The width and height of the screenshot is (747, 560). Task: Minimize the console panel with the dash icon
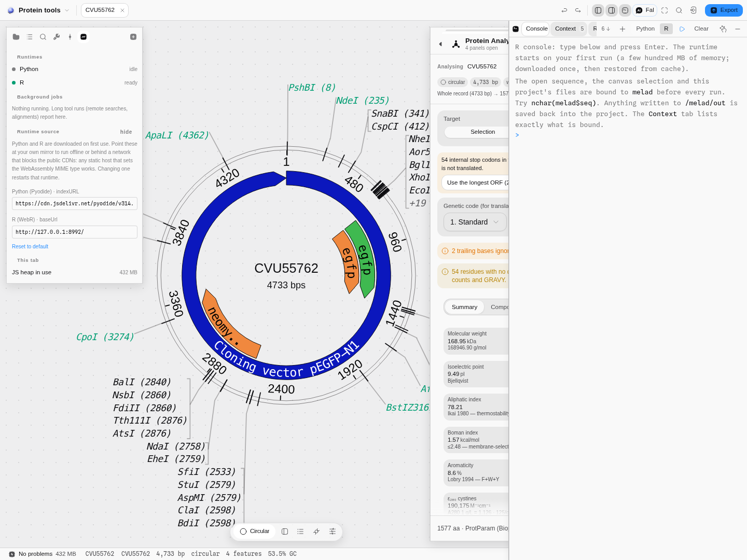pyautogui.click(x=738, y=29)
